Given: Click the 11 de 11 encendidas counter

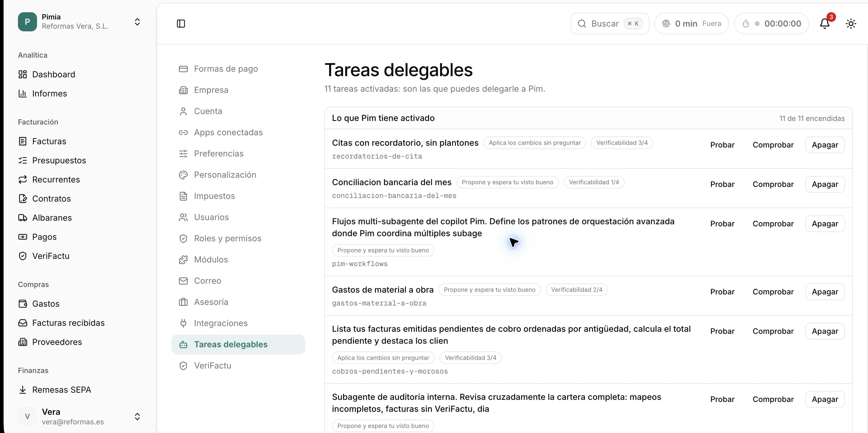Looking at the screenshot, I should (x=812, y=118).
